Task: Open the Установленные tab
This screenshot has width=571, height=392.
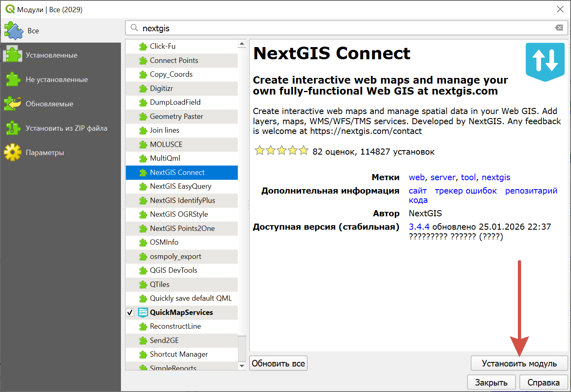Action: (x=52, y=55)
